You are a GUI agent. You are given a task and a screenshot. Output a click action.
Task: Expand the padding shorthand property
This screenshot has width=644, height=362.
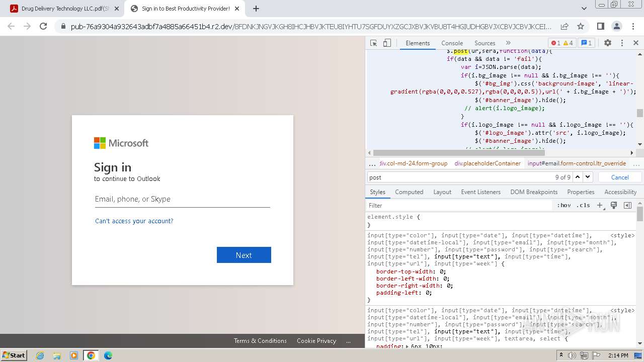[x=408, y=346]
